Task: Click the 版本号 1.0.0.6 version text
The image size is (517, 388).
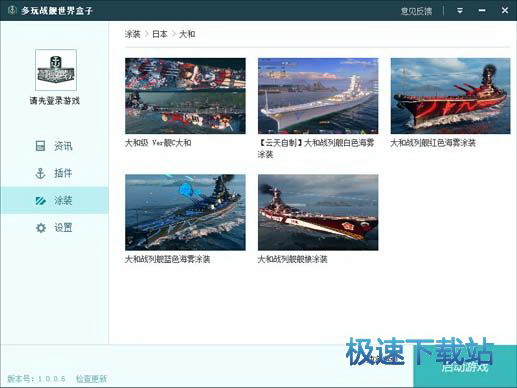Action: tap(37, 379)
